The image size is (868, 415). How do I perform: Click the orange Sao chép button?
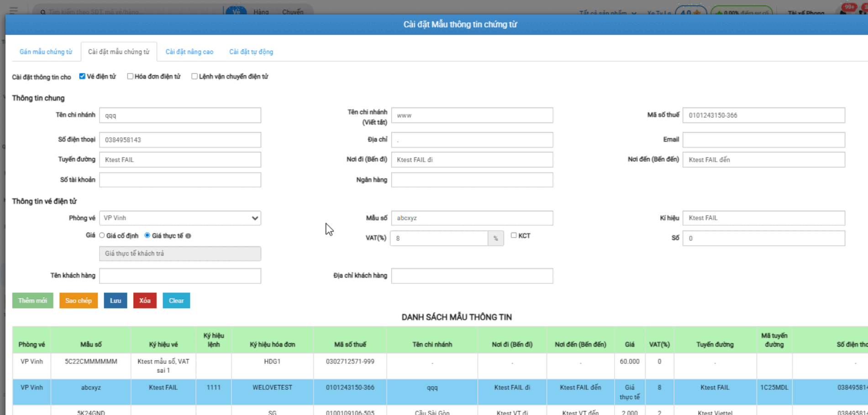tap(79, 300)
